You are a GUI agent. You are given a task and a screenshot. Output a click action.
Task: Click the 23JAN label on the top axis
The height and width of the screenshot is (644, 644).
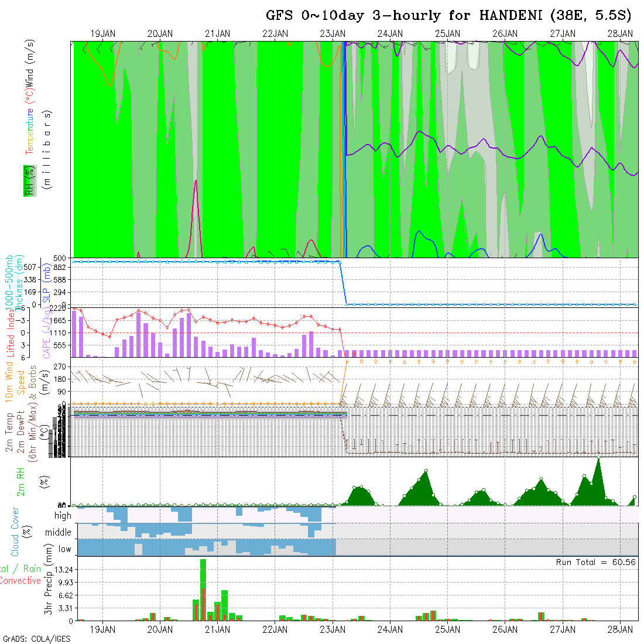click(333, 34)
